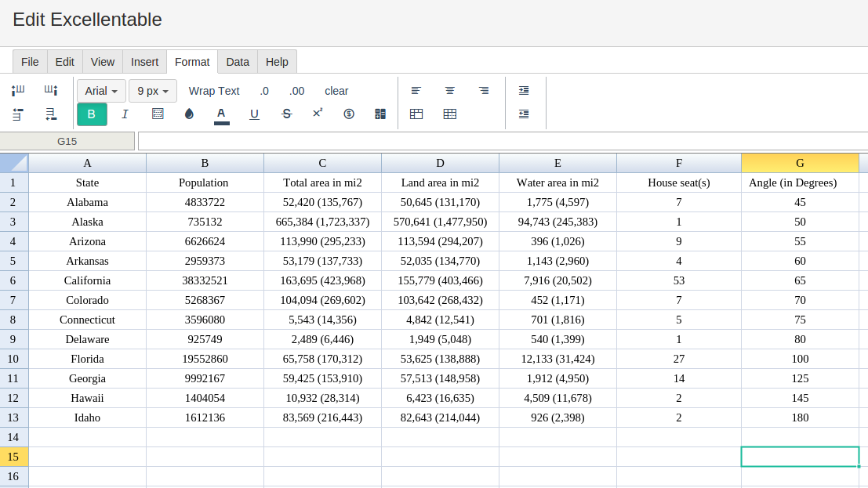Open the View menu
The width and height of the screenshot is (868, 488).
(103, 62)
